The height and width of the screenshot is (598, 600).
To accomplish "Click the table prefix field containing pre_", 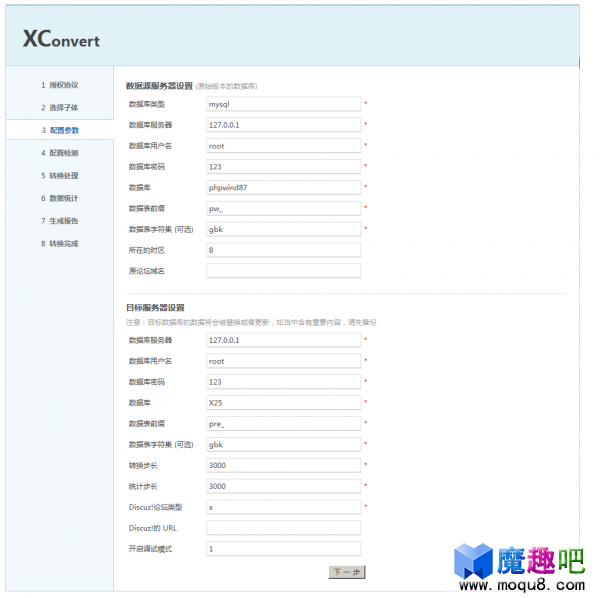I will coord(284,424).
